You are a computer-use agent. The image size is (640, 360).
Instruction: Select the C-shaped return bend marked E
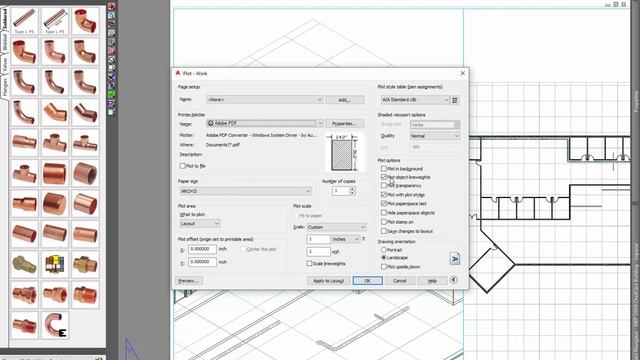pos(55,325)
